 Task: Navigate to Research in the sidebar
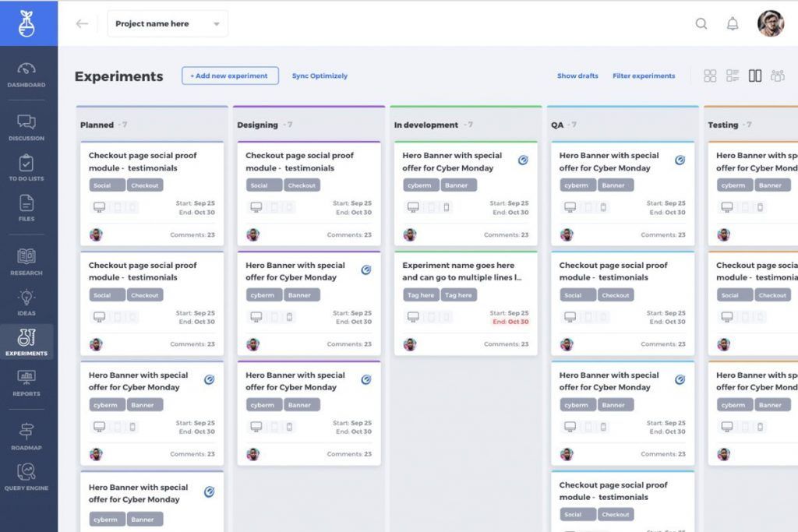[x=26, y=262]
